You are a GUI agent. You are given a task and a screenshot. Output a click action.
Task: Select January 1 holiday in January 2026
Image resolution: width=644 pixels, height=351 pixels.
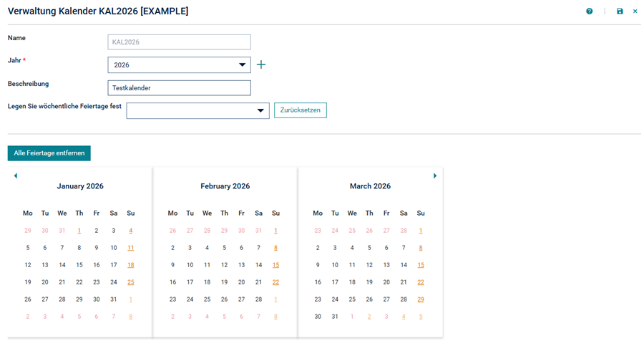(79, 231)
